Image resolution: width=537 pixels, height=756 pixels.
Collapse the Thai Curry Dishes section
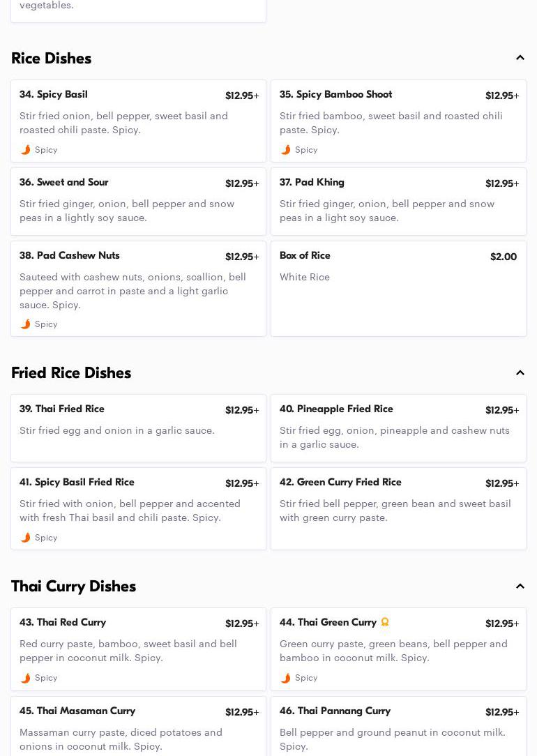click(x=520, y=587)
